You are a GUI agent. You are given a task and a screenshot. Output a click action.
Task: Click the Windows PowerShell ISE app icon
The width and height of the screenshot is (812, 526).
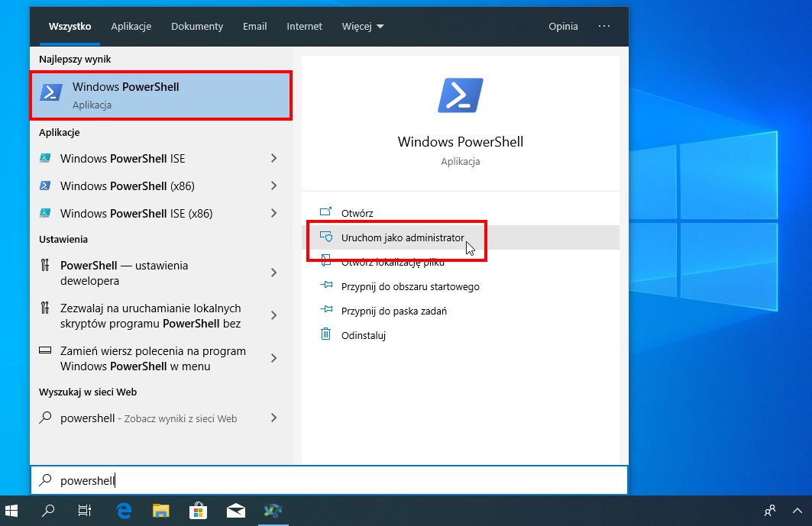[x=46, y=159]
